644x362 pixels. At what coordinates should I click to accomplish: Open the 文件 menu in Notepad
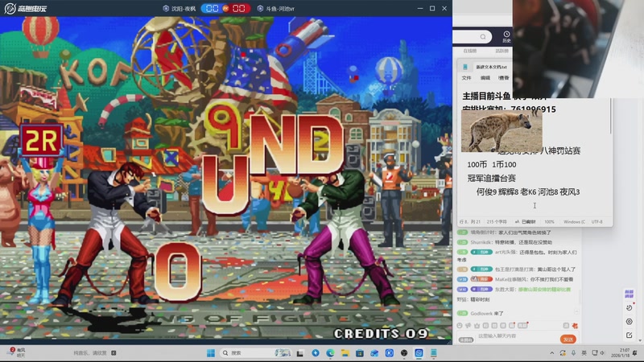[467, 77]
